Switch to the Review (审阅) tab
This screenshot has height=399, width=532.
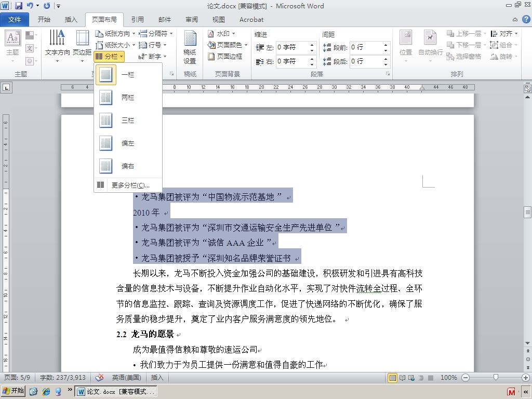coord(192,20)
